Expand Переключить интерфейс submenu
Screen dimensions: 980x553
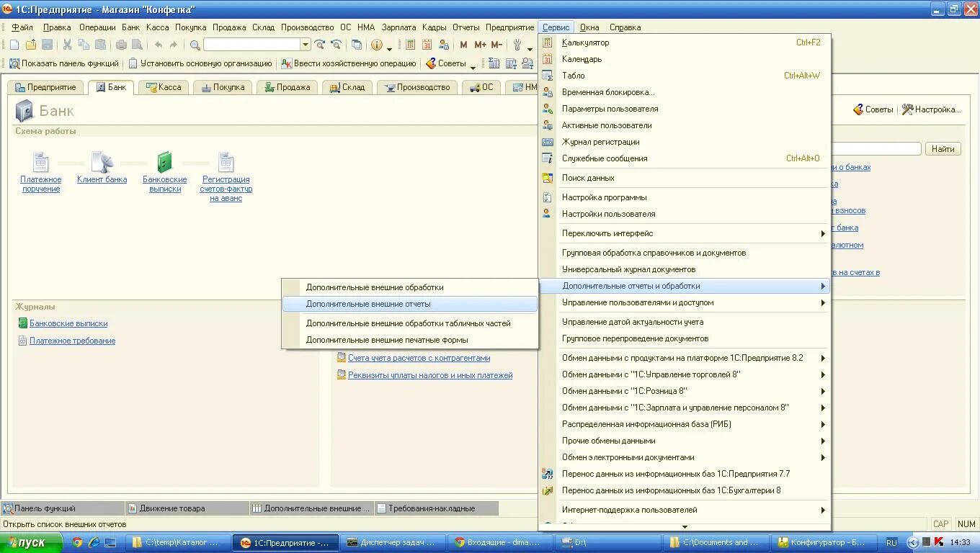click(684, 233)
